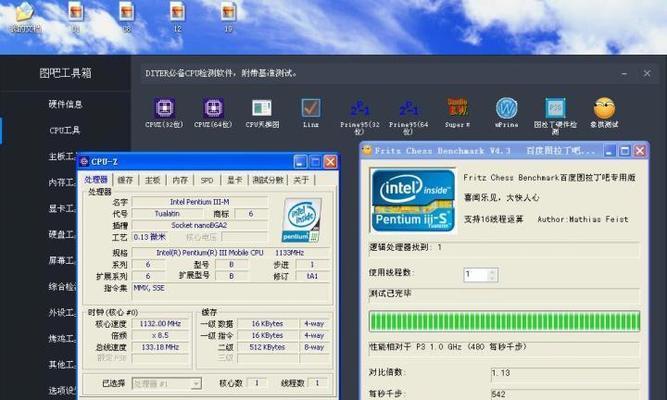Open 外设工具 sidebar category
The height and width of the screenshot is (400, 667).
(62, 312)
